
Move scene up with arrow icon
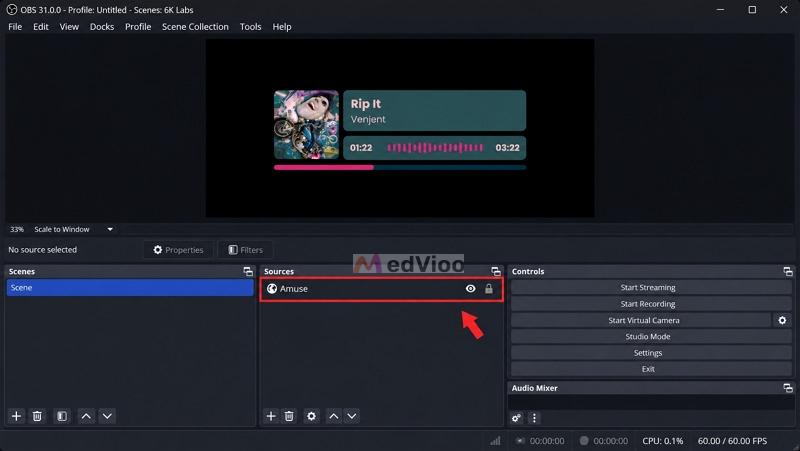point(86,416)
